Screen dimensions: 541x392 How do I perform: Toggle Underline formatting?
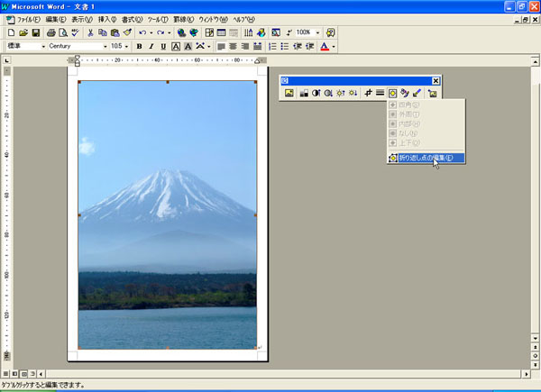(x=162, y=46)
